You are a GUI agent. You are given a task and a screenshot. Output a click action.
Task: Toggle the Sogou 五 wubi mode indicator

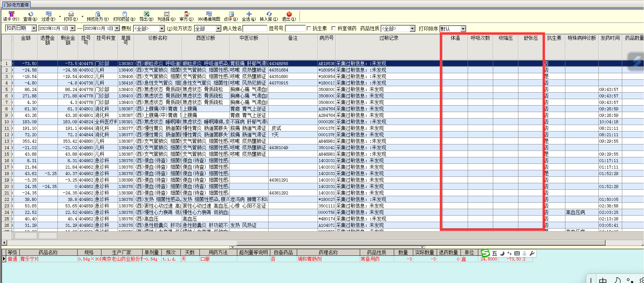pos(495,253)
